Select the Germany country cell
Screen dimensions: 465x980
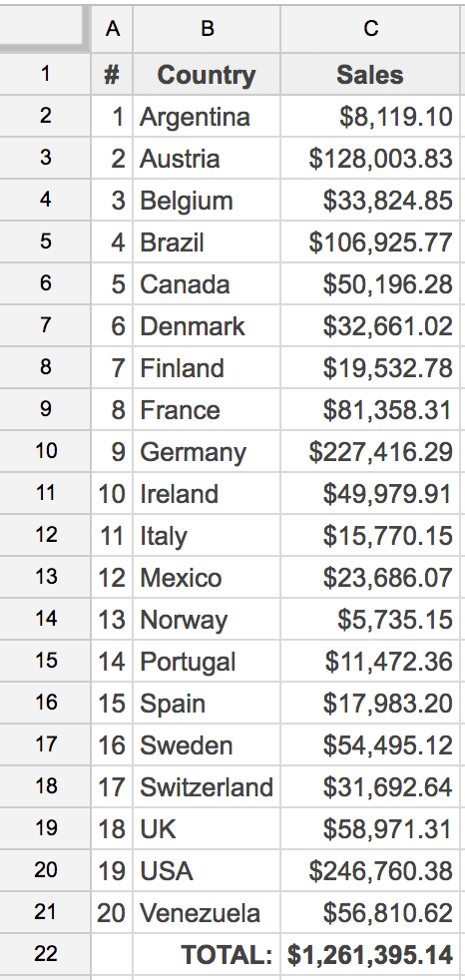coord(207,451)
